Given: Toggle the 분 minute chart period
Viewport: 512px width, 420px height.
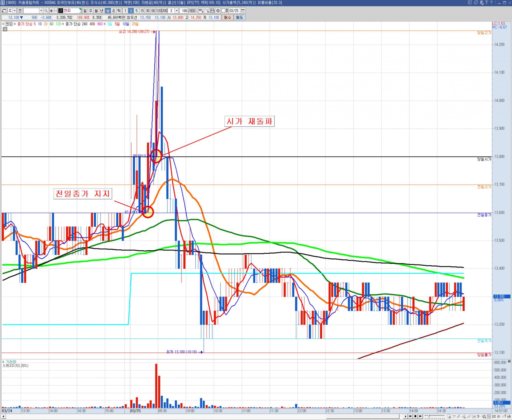Looking at the screenshot, I should point(108,11).
